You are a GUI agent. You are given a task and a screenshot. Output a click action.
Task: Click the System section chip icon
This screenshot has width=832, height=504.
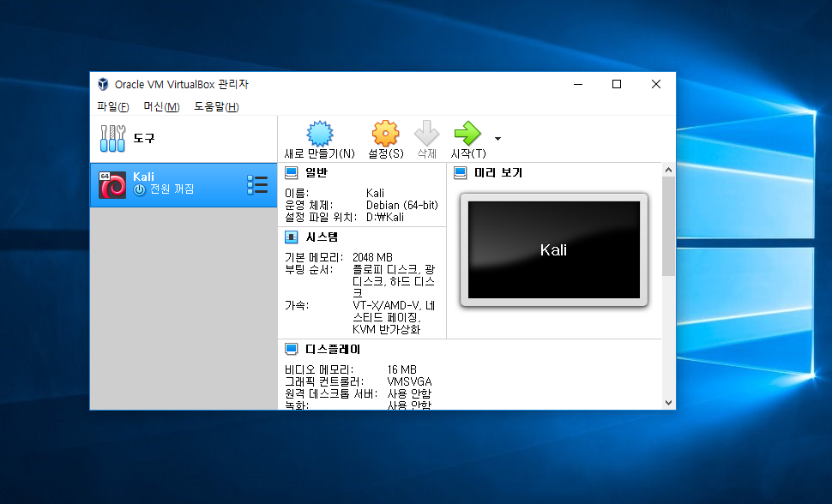[292, 237]
